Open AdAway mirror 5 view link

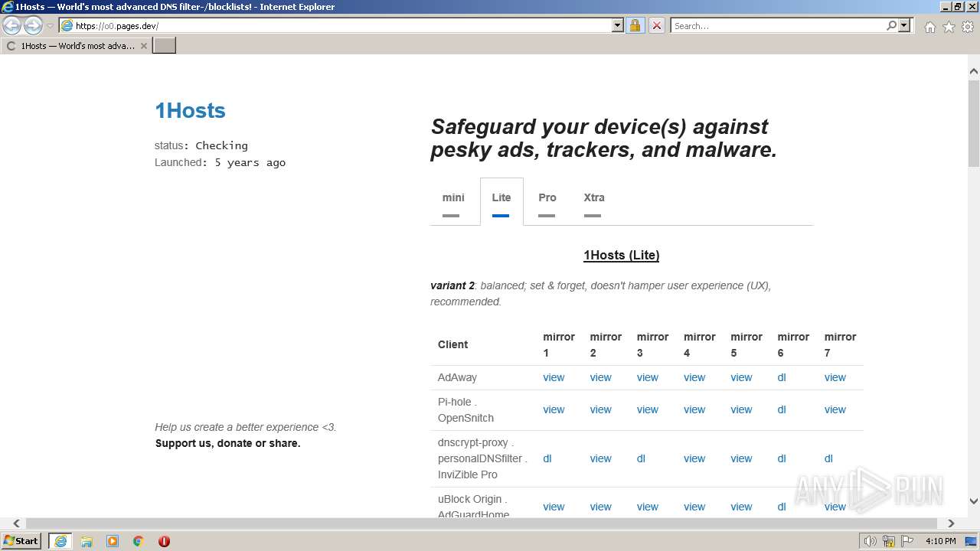click(x=741, y=377)
